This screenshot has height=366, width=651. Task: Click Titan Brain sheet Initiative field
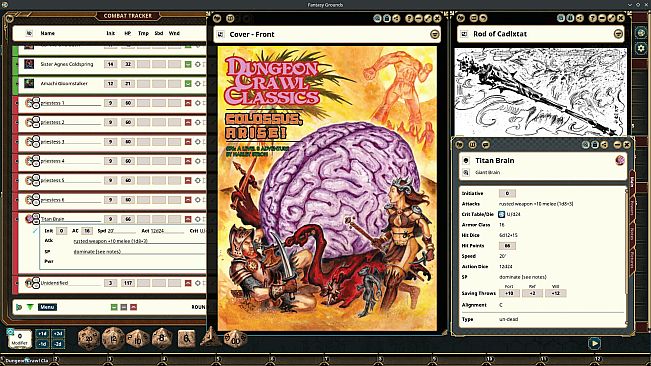(507, 193)
